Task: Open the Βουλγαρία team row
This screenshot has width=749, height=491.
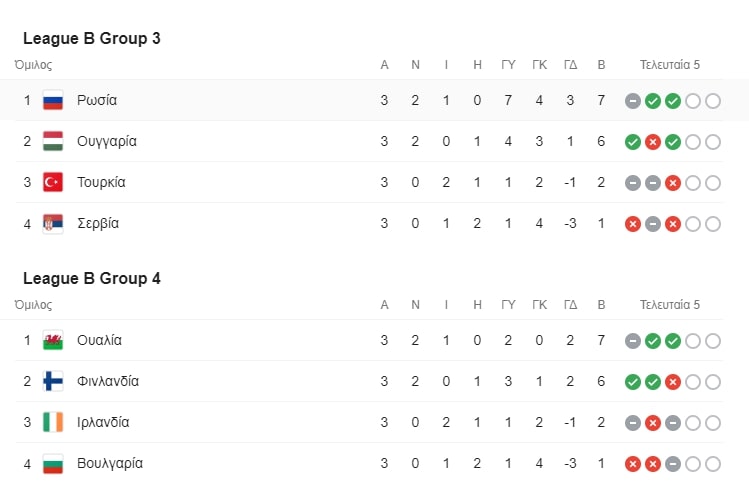Action: (369, 464)
